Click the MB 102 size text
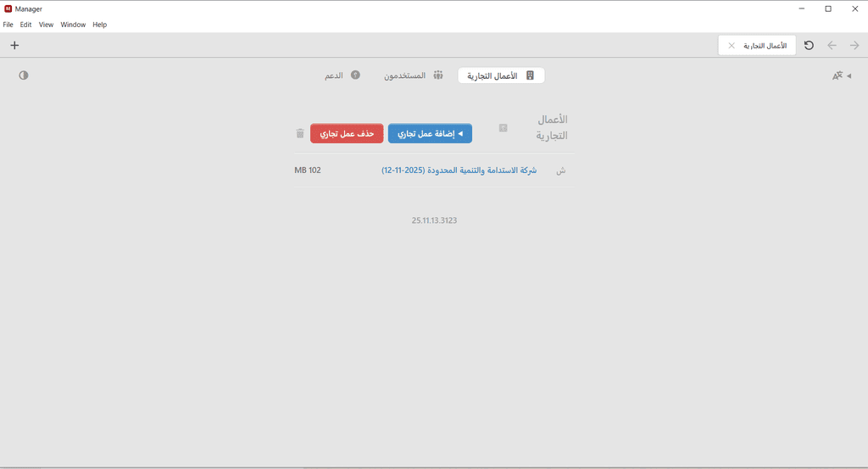The height and width of the screenshot is (469, 868). [x=308, y=170]
